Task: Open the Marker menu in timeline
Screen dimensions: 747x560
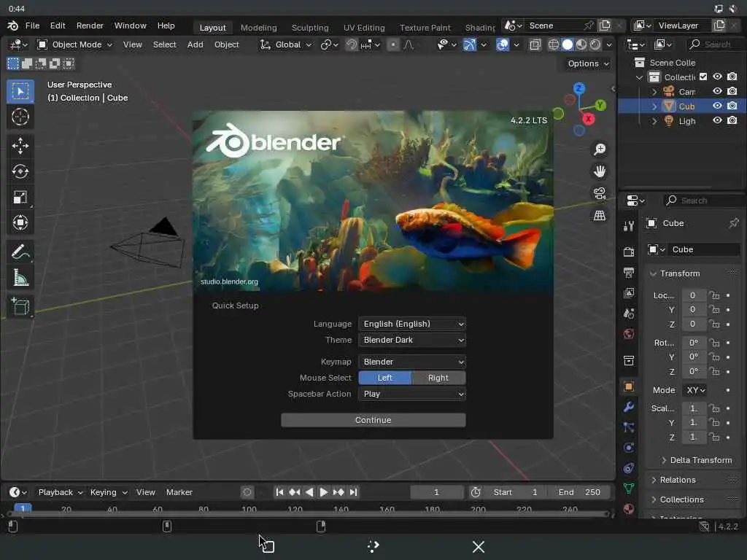Action: 179,492
